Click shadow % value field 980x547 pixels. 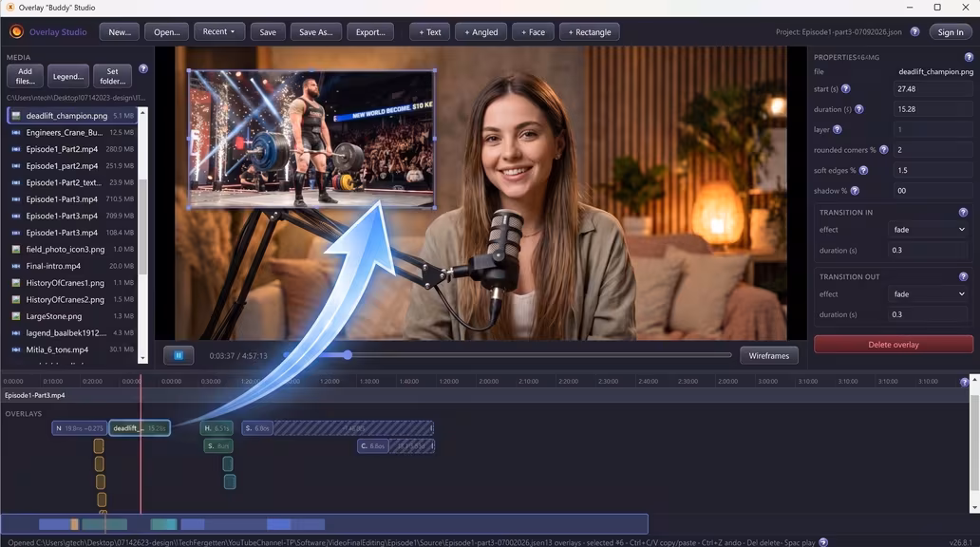click(932, 191)
